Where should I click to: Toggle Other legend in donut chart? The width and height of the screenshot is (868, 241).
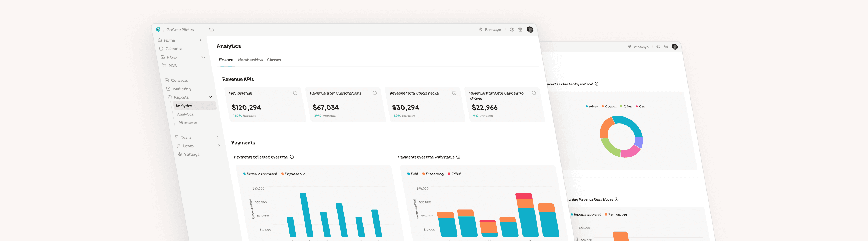point(626,106)
